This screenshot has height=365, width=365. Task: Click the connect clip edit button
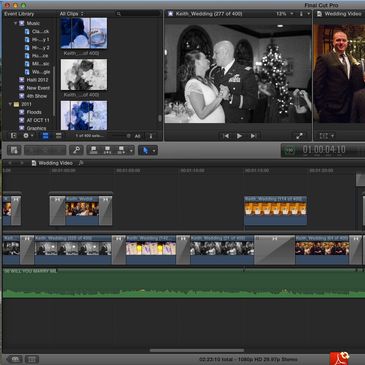tap(94, 150)
